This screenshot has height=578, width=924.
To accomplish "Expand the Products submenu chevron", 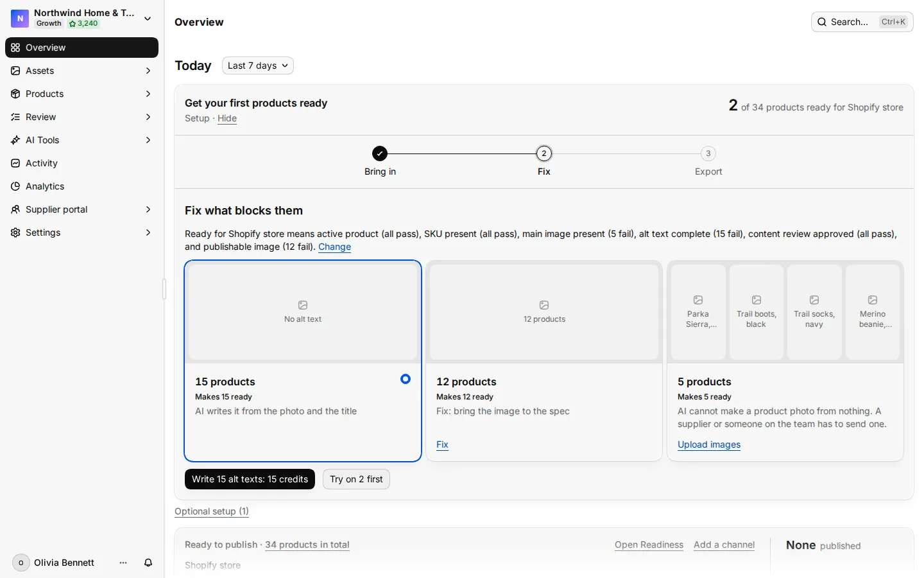I will tap(148, 94).
